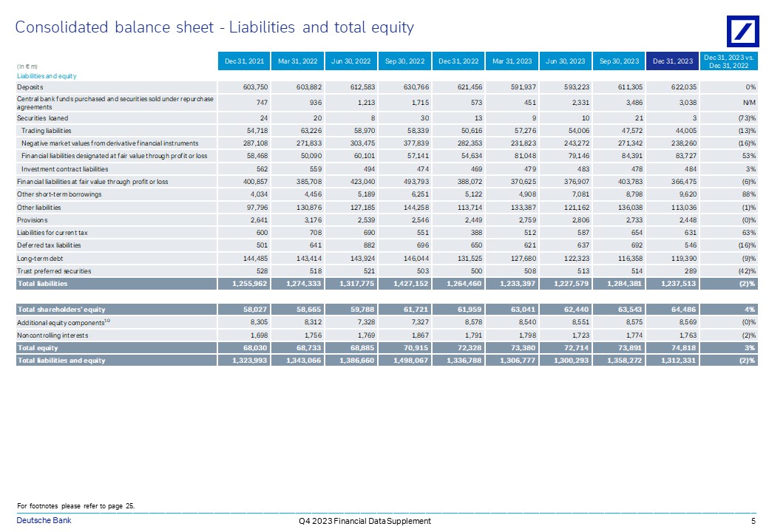Click the Deutsche Bank footer text
Image resolution: width=769 pixels, height=532 pixels.
pos(44,520)
